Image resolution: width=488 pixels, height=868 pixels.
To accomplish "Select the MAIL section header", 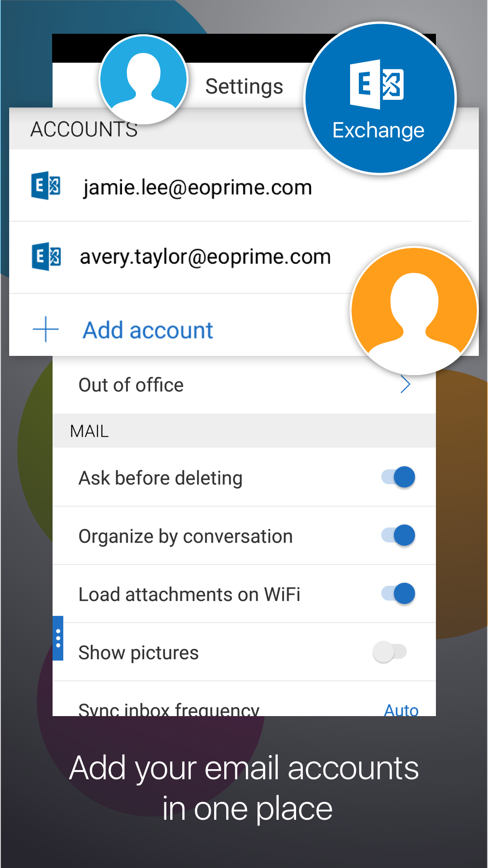I will tap(89, 431).
